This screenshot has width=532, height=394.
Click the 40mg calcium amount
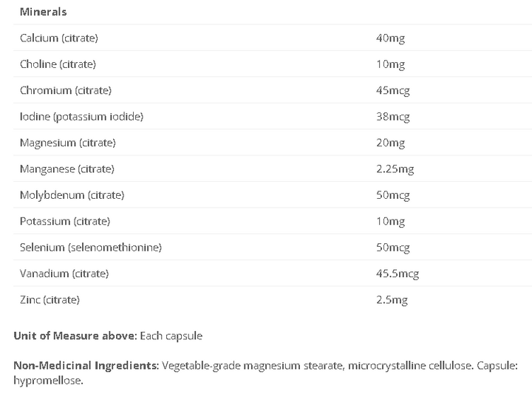click(391, 38)
